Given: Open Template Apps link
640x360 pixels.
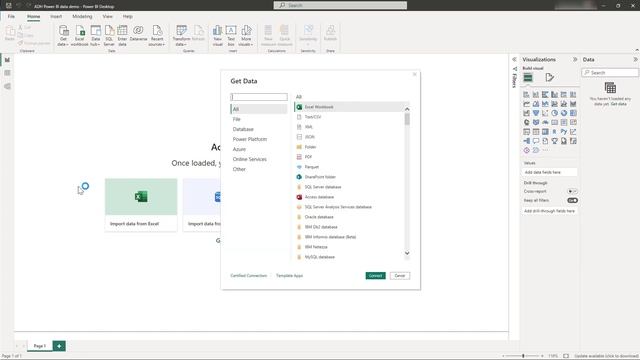Looking at the screenshot, I should (289, 276).
